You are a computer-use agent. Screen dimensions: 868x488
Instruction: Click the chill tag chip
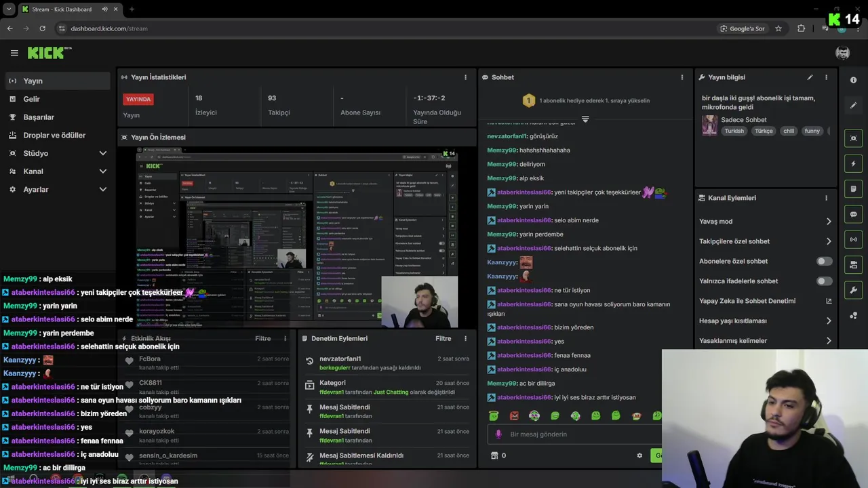[x=789, y=131]
